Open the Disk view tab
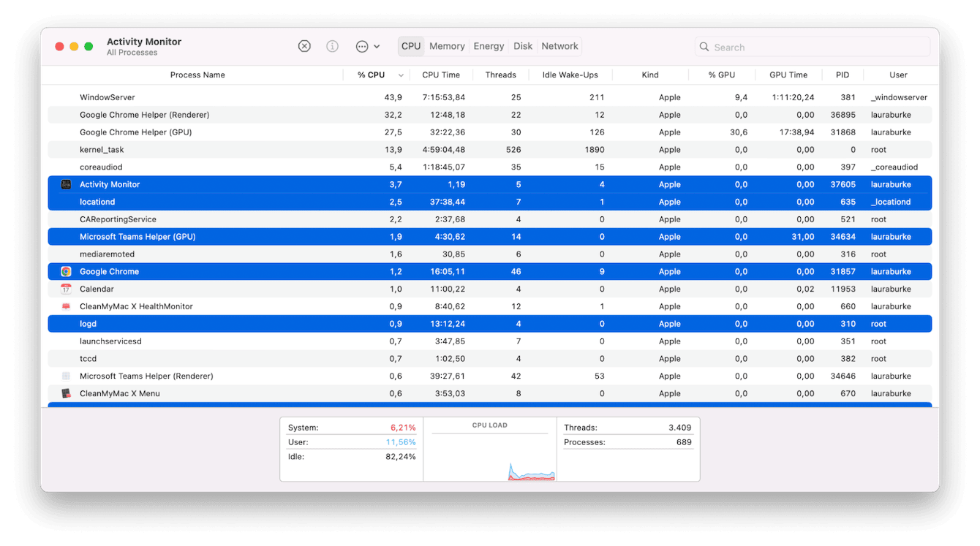This screenshot has width=980, height=546. tap(523, 45)
